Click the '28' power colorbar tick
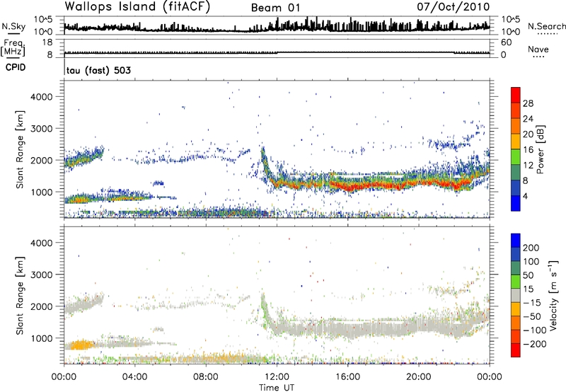The width and height of the screenshot is (566, 392). pyautogui.click(x=528, y=103)
